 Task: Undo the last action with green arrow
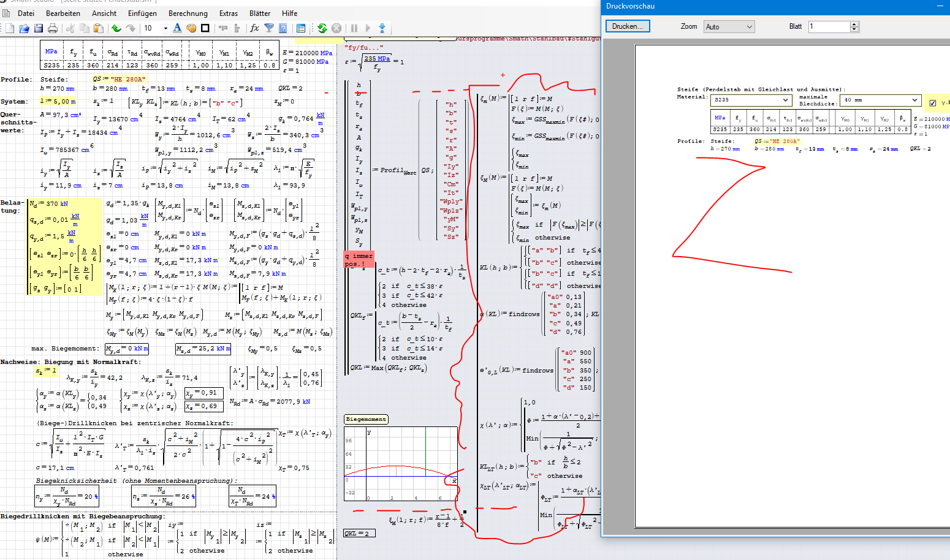tap(116, 28)
